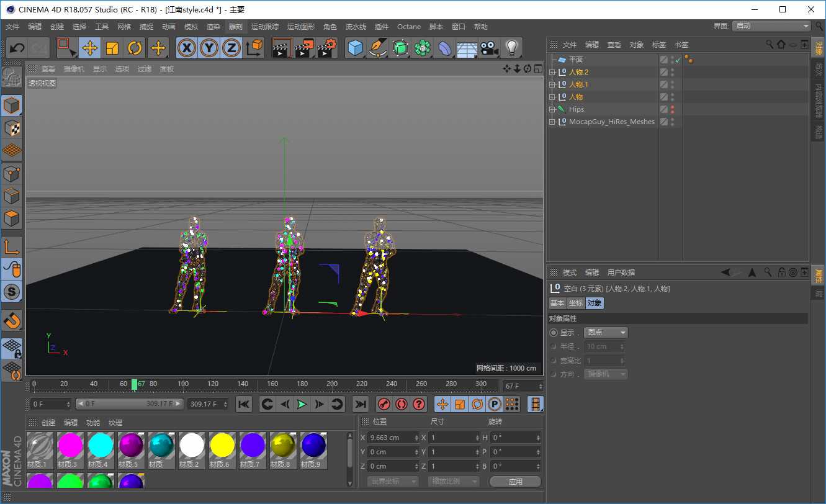Click the Undo arrow icon
This screenshot has width=826, height=504.
17,48
